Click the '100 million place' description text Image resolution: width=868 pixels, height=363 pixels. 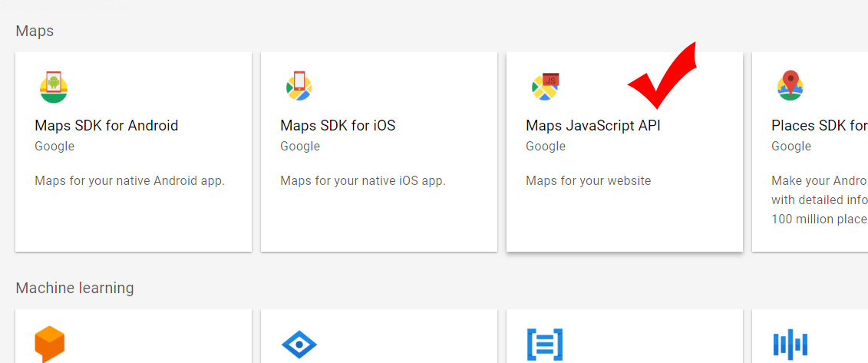click(820, 219)
